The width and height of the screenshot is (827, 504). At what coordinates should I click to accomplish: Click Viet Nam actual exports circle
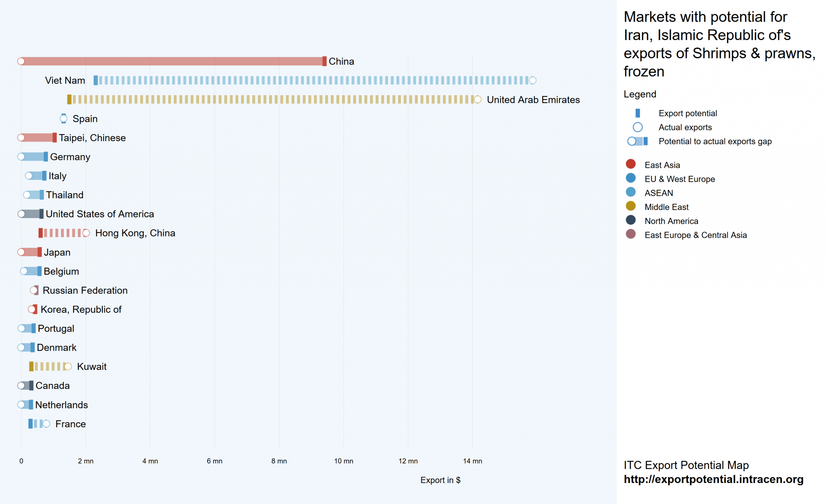(532, 80)
